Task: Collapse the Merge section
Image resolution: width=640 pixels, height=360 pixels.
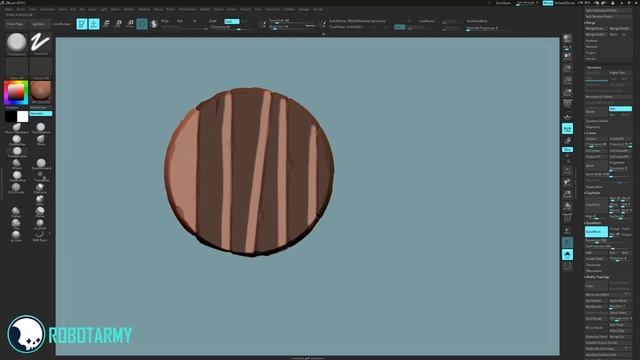Action: [590, 23]
